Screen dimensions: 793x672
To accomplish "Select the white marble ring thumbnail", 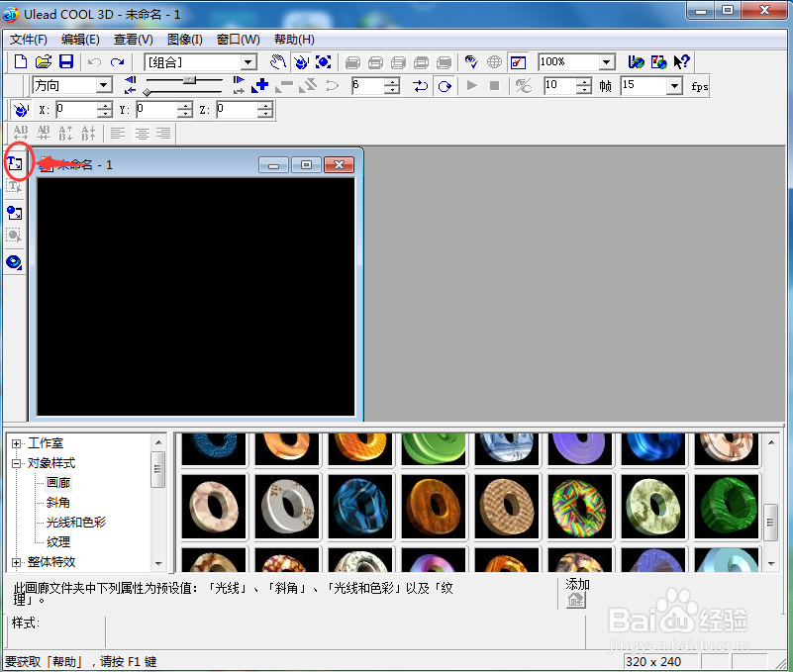I will click(x=287, y=506).
